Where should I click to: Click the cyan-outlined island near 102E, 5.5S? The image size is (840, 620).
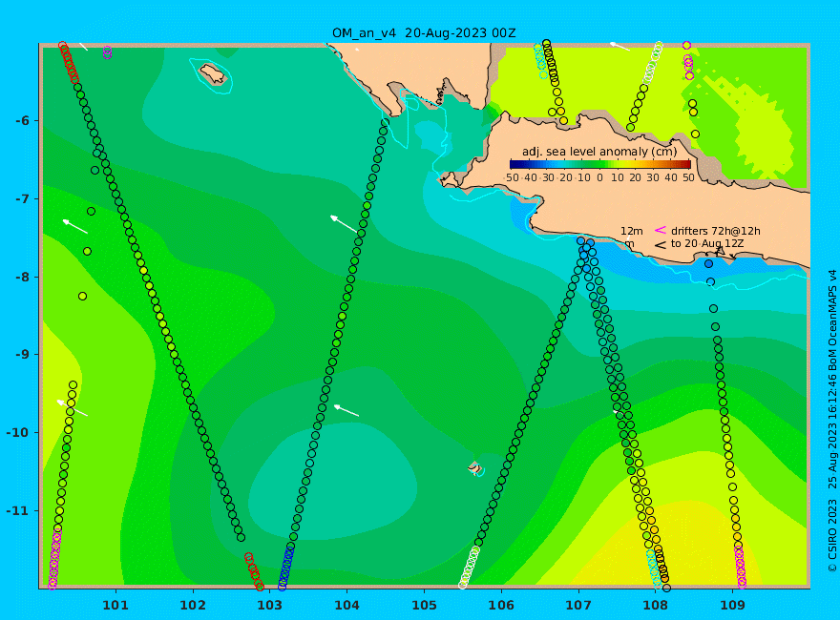tap(213, 74)
